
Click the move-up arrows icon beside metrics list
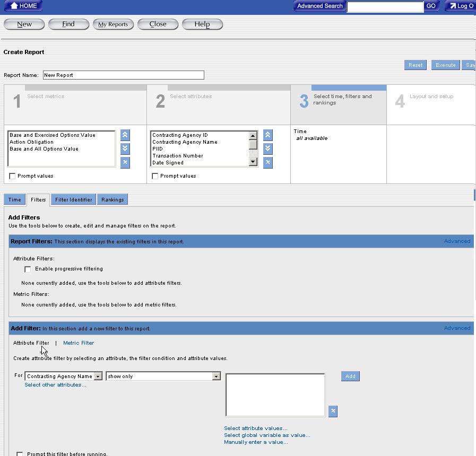click(x=125, y=135)
